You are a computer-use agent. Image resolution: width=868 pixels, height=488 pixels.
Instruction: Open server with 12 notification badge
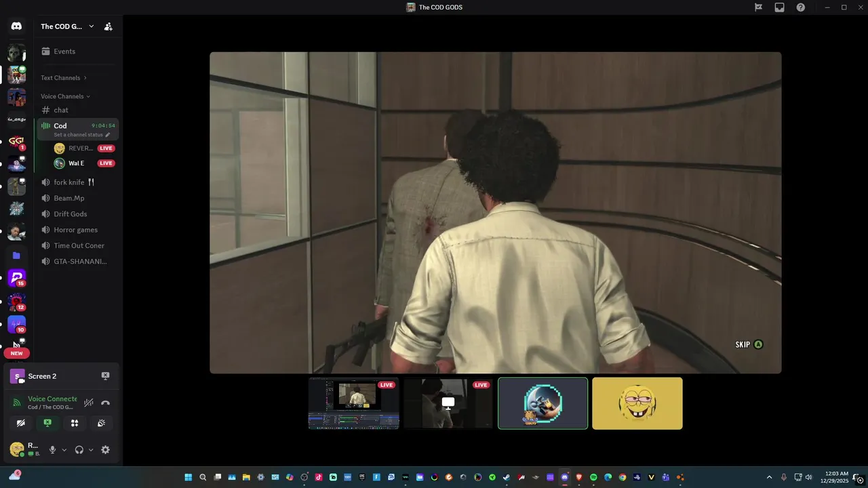click(16, 302)
